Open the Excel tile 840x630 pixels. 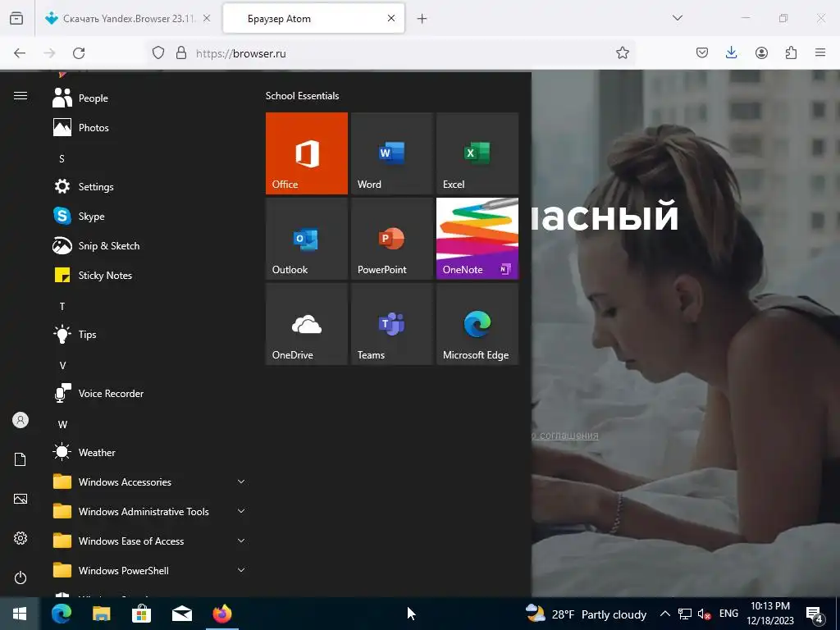coord(477,153)
